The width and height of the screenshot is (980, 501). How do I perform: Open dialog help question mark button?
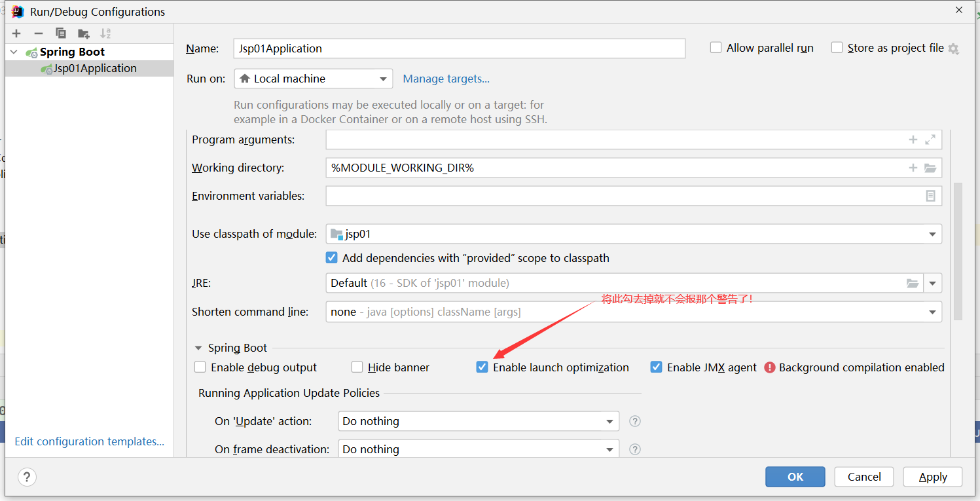coord(27,477)
